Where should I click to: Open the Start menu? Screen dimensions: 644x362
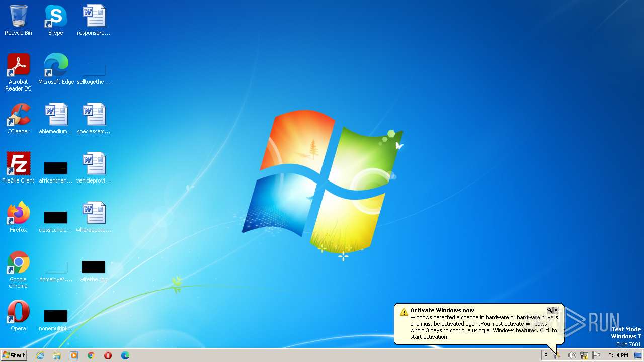(x=14, y=355)
